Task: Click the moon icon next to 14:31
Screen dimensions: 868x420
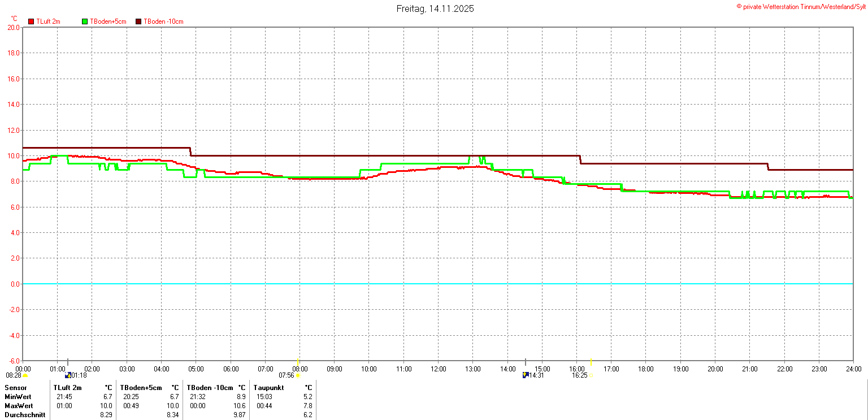Action: (525, 375)
